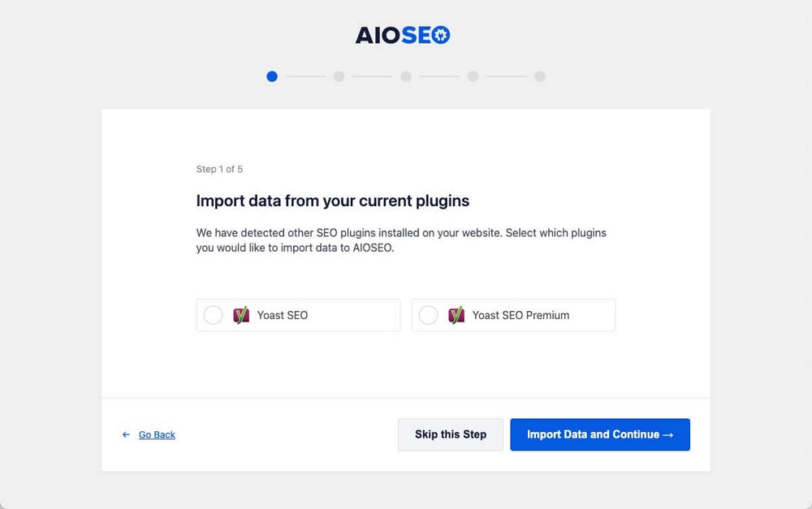The image size is (812, 509).
Task: Click the Yoast SEO label text
Action: (283, 315)
